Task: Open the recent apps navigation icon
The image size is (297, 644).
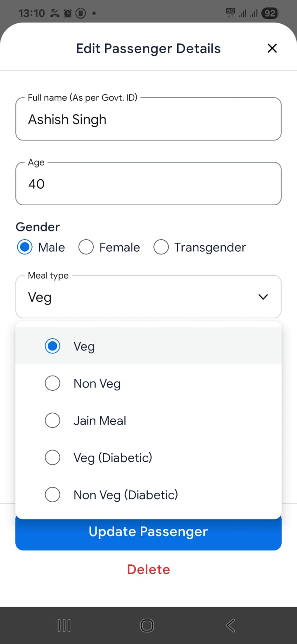Action: pyautogui.click(x=64, y=625)
